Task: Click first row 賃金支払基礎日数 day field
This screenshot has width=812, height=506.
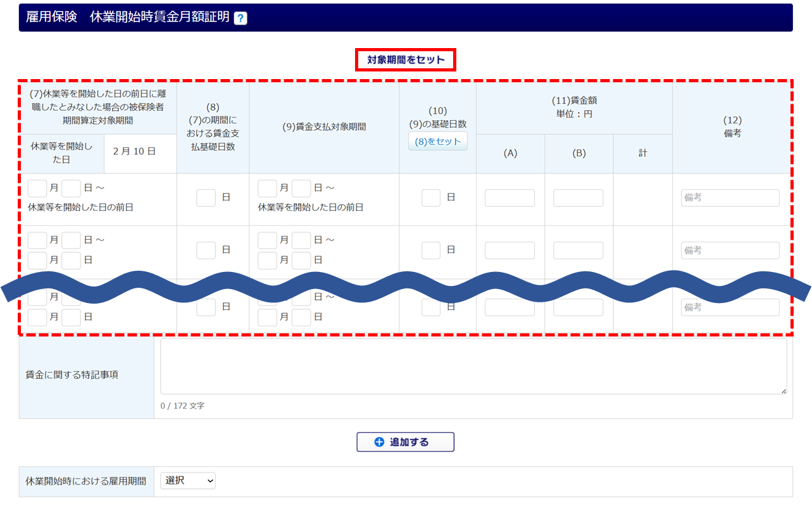Action: 206,197
